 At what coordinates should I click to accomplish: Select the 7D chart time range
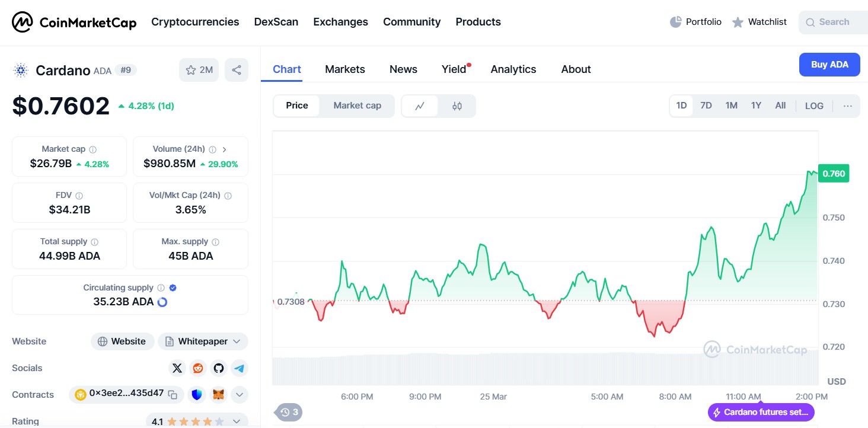[x=706, y=106]
